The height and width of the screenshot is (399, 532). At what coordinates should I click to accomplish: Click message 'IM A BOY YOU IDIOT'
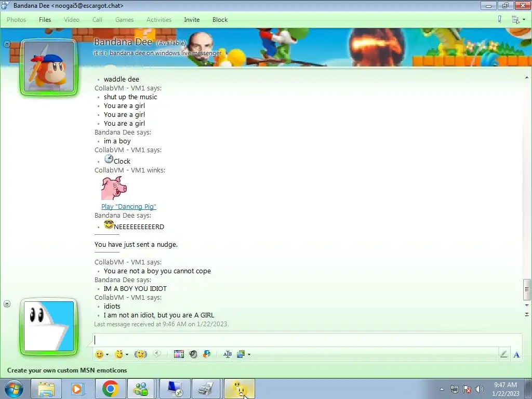[135, 289]
